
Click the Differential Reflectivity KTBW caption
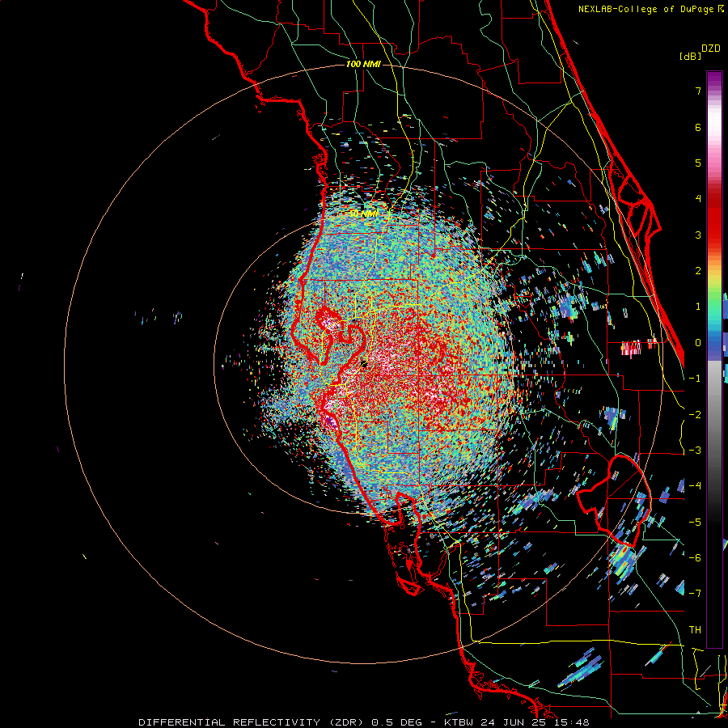(364, 722)
